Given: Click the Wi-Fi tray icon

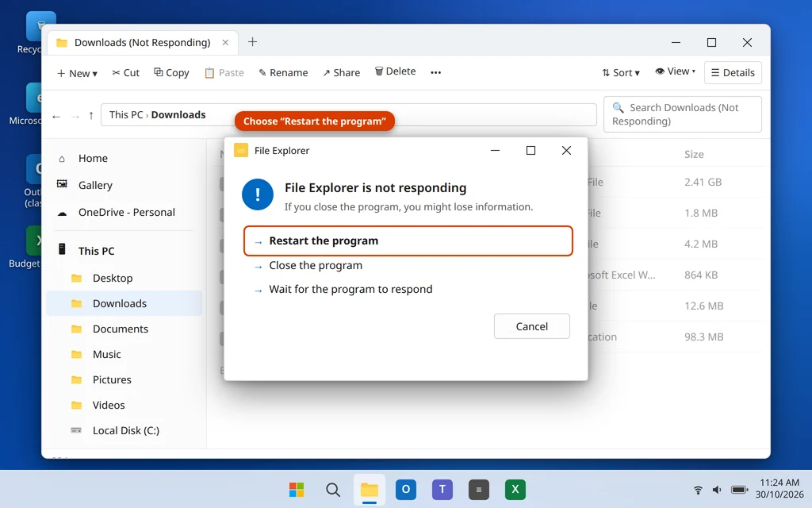Looking at the screenshot, I should point(698,490).
